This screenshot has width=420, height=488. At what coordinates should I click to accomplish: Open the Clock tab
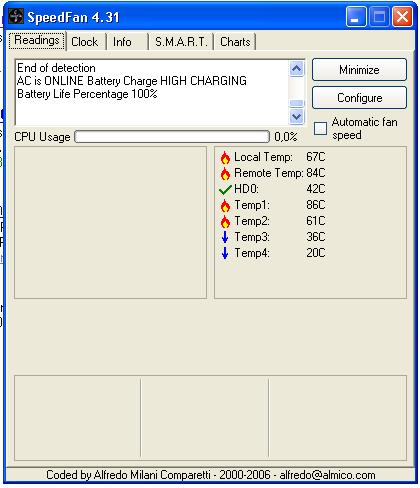click(x=85, y=42)
